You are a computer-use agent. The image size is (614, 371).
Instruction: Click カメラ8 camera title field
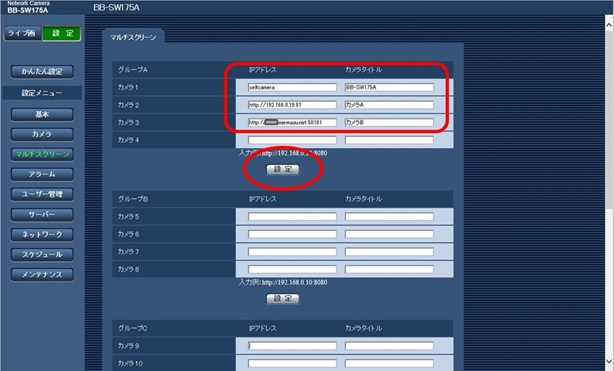click(389, 269)
